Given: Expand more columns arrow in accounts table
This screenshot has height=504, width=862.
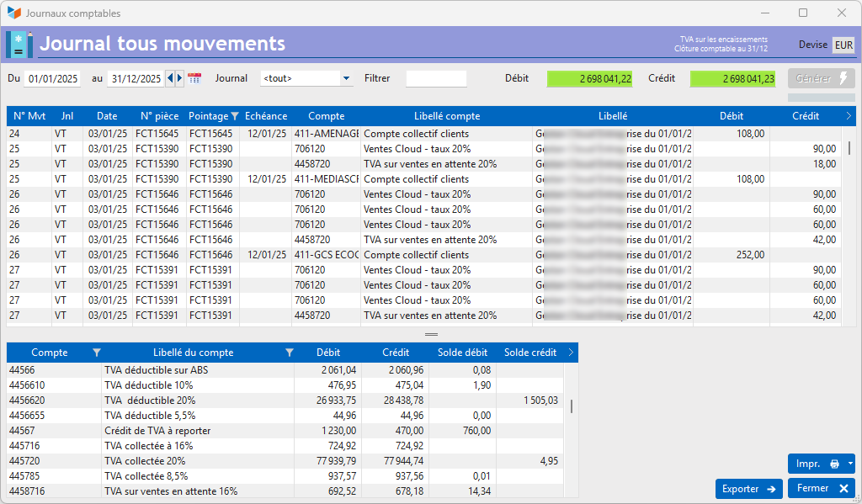Looking at the screenshot, I should 571,353.
